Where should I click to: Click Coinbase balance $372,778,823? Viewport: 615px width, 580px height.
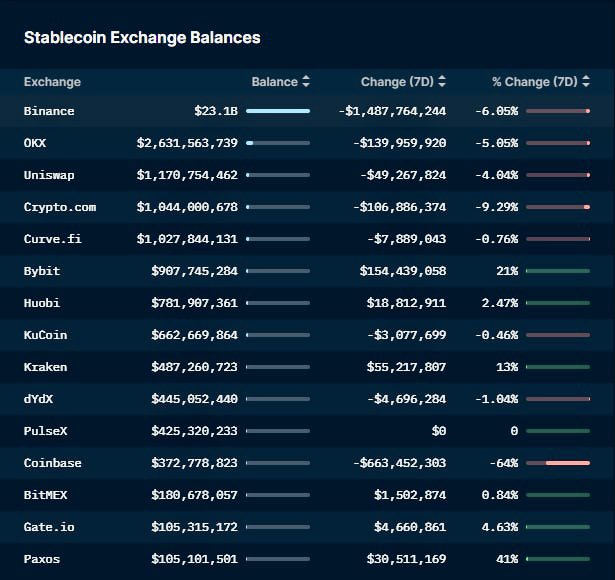[x=195, y=463]
